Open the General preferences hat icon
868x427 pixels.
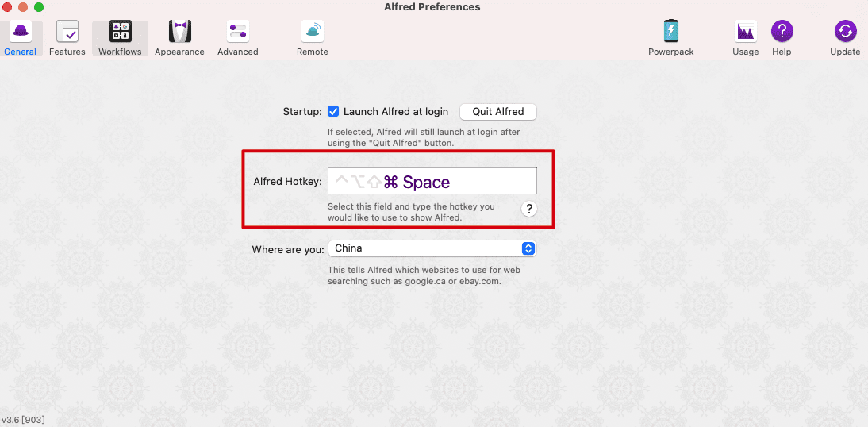[21, 32]
